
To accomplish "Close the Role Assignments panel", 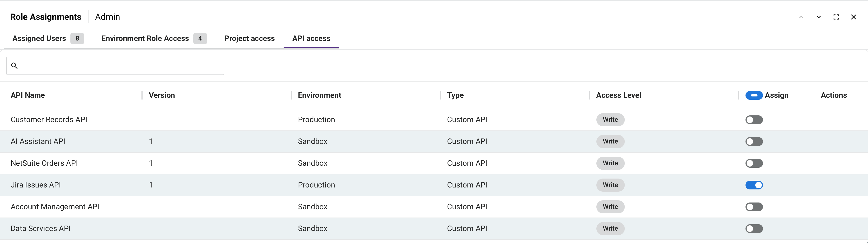I will (854, 17).
